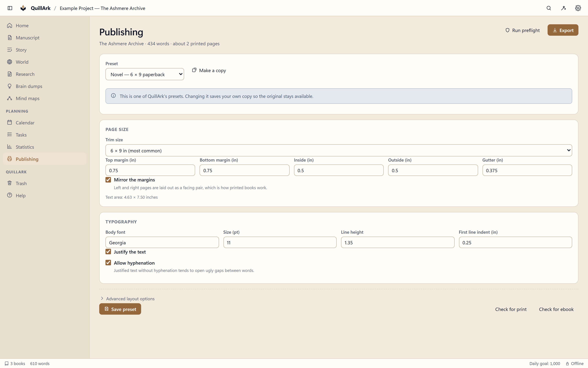The width and height of the screenshot is (588, 368).
Task: Click the Help question mark icon
Action: pyautogui.click(x=10, y=195)
